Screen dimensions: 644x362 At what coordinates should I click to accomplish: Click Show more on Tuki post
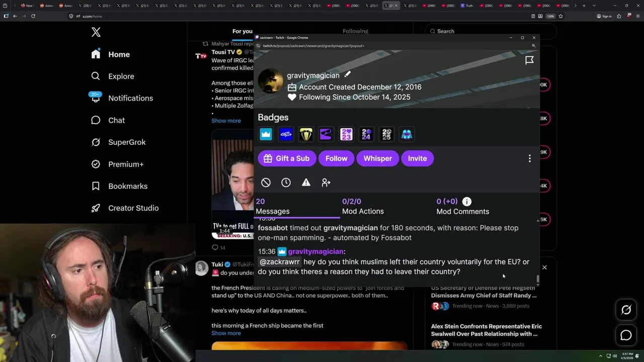point(226,333)
